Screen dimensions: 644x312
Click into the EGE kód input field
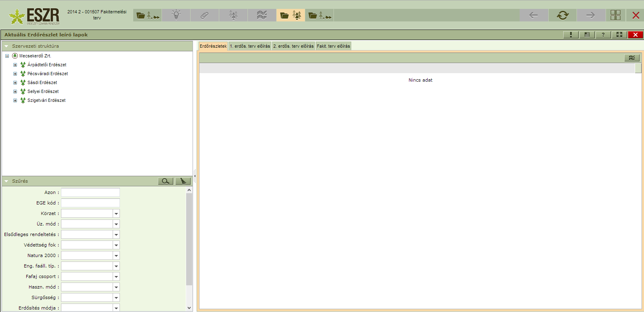90,203
